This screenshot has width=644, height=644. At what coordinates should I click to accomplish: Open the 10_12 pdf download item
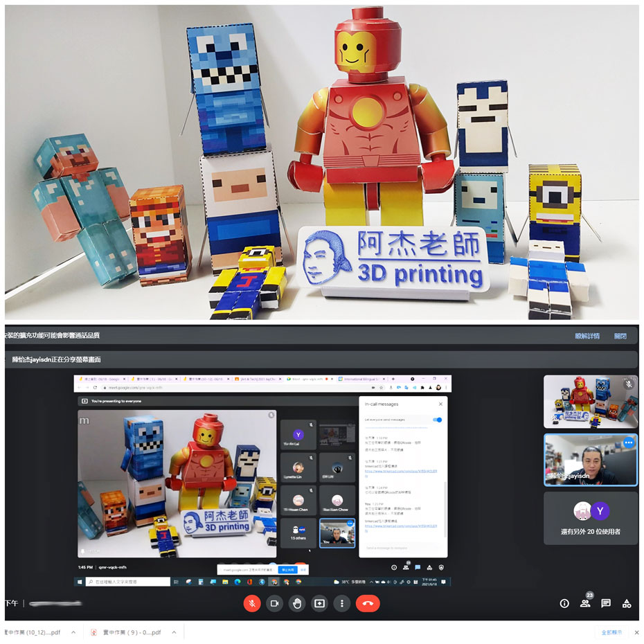[33, 632]
